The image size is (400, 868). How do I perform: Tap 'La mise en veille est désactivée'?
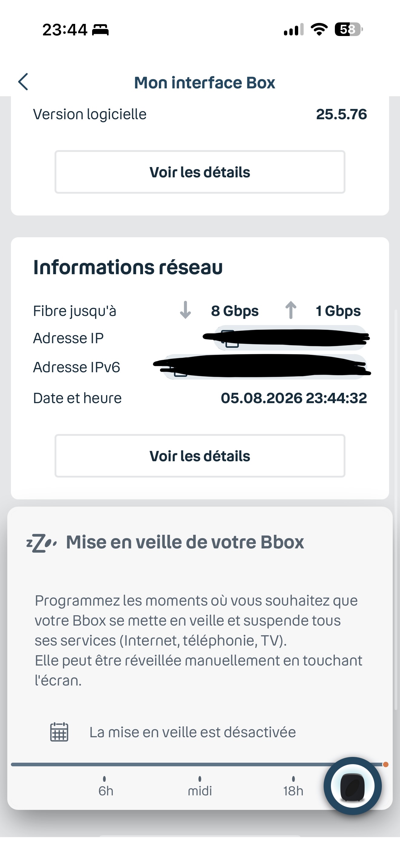(x=192, y=732)
